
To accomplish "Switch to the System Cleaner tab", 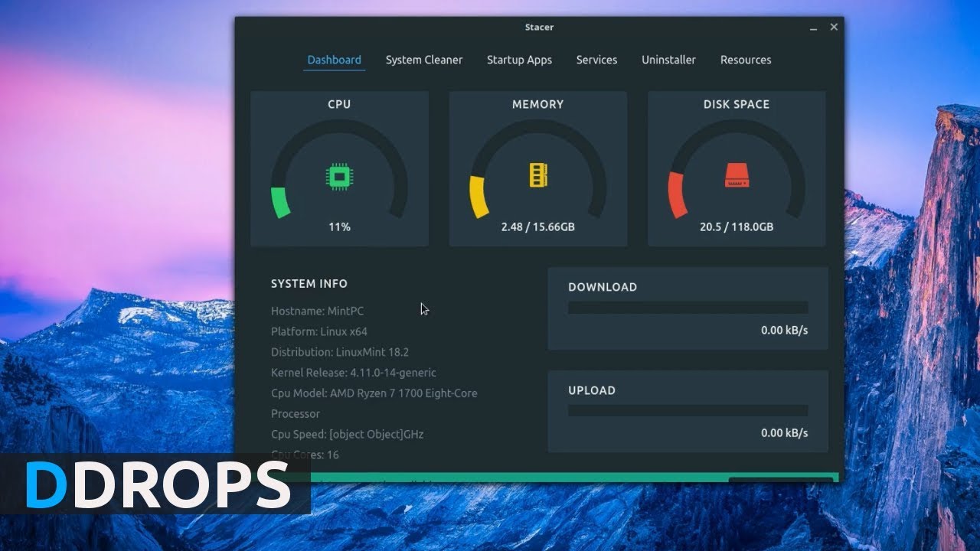I will point(424,60).
